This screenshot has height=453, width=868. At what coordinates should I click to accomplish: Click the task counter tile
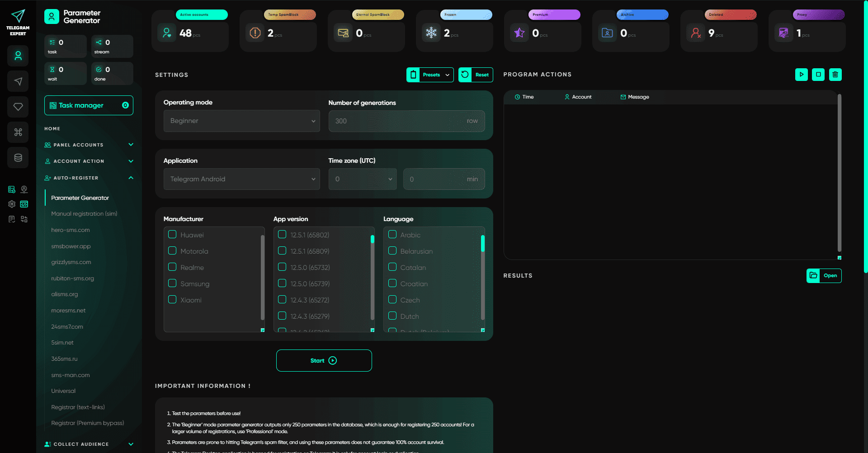click(66, 47)
